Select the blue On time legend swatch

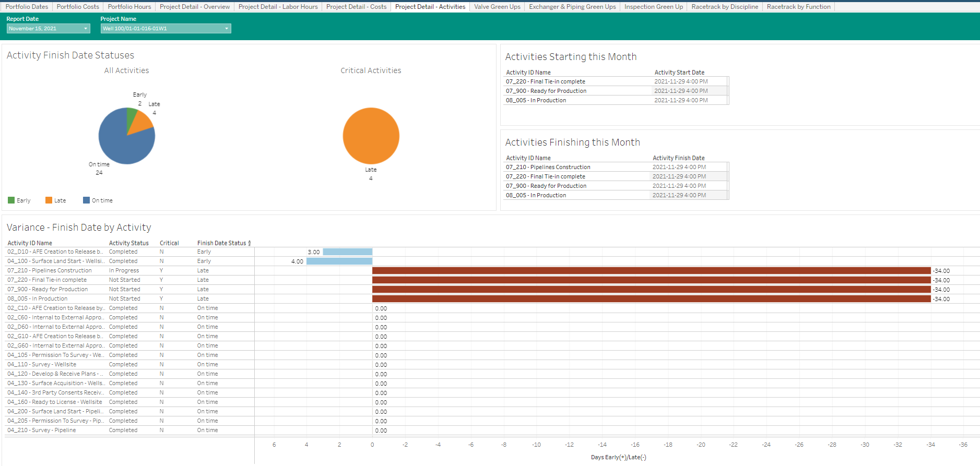86,200
